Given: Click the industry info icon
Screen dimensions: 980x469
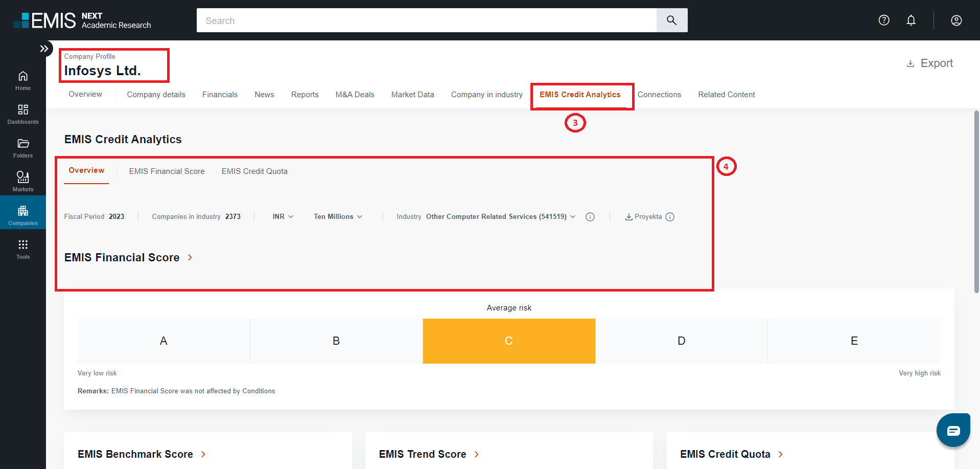Looking at the screenshot, I should tap(590, 217).
